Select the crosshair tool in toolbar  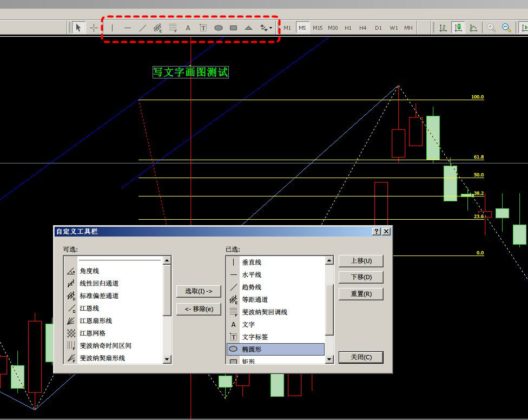point(94,28)
